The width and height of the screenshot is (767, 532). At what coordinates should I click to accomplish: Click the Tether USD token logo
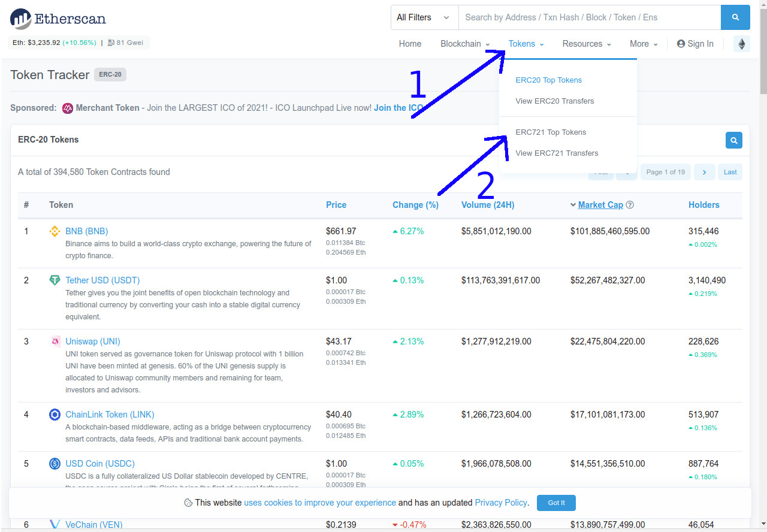point(55,280)
